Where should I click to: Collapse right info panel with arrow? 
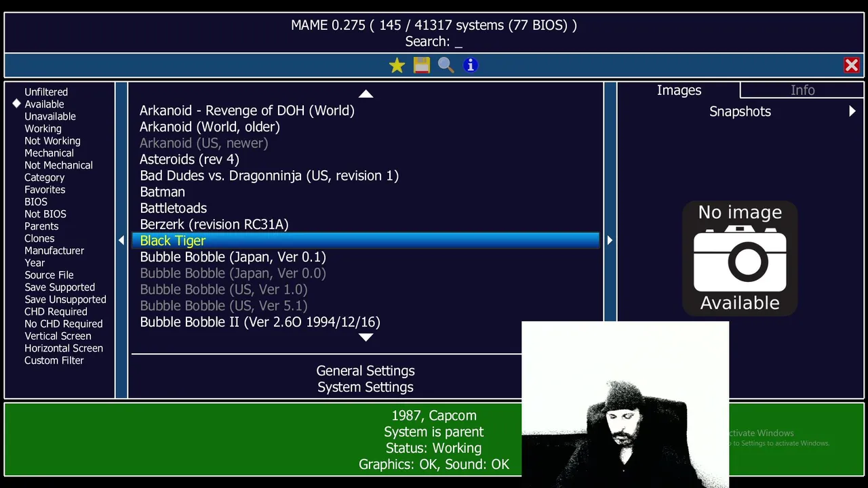point(610,240)
